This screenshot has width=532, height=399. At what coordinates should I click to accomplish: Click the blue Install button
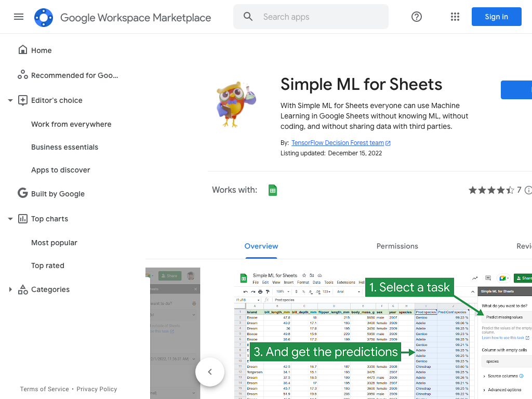coord(516,90)
